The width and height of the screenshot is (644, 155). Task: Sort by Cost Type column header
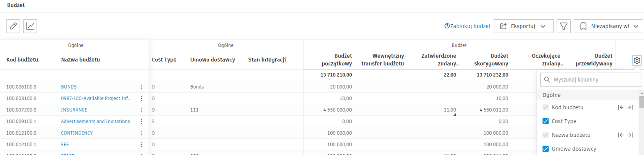(x=164, y=60)
